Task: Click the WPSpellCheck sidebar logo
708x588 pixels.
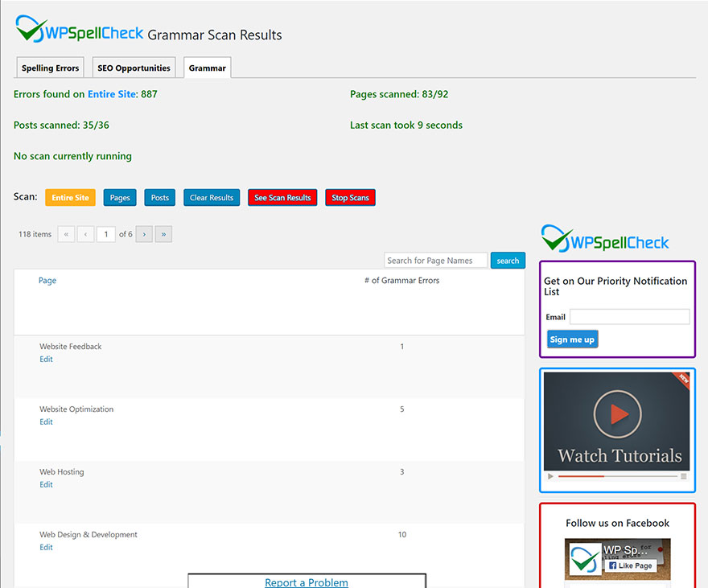Action: coord(605,238)
